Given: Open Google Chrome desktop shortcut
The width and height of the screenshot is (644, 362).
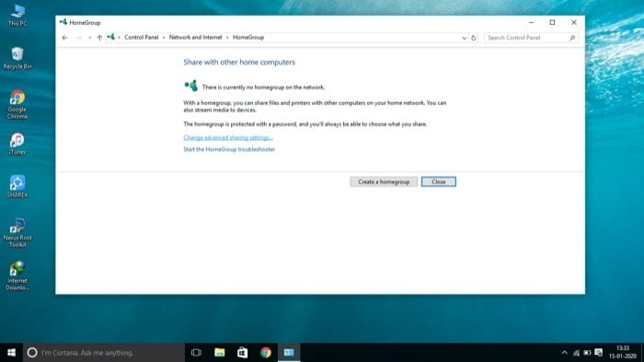Looking at the screenshot, I should [17, 105].
